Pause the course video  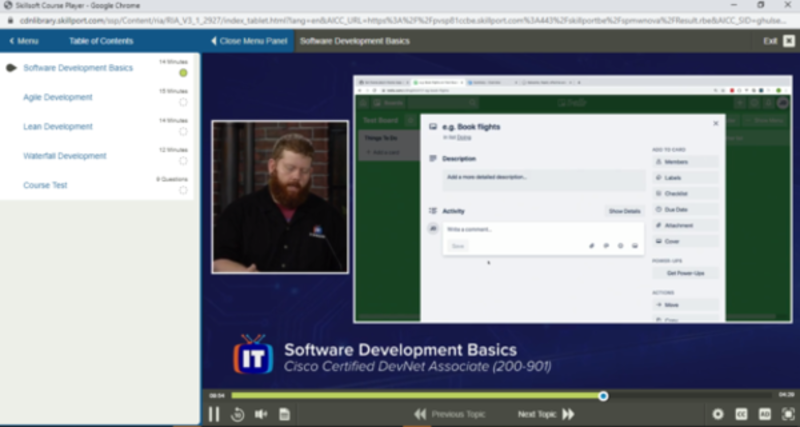point(214,414)
